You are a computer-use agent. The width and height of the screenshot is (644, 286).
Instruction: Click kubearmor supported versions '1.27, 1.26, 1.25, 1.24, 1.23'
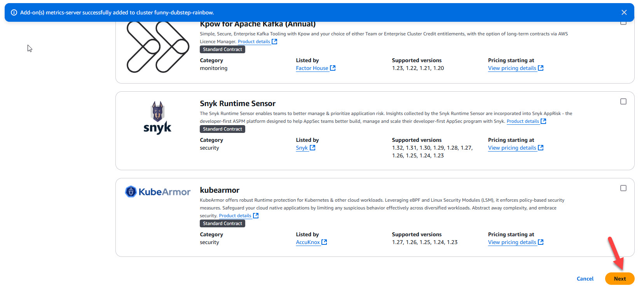[425, 242]
